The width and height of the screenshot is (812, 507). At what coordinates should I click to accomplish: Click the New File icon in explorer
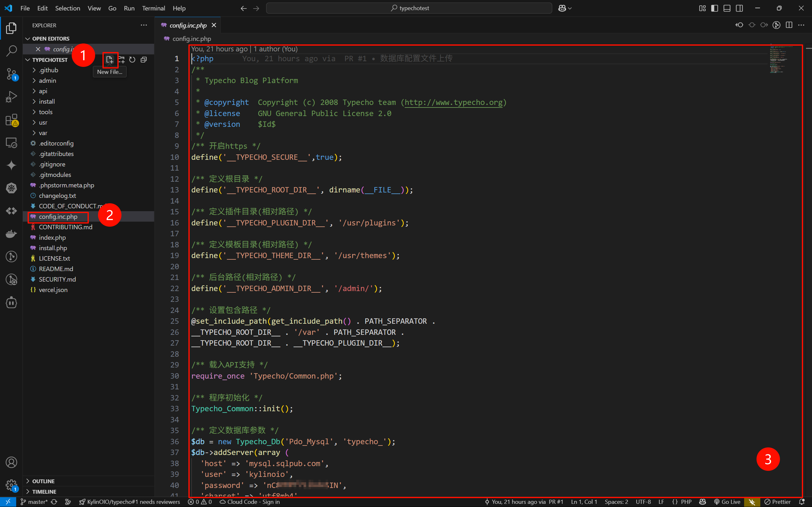point(110,60)
